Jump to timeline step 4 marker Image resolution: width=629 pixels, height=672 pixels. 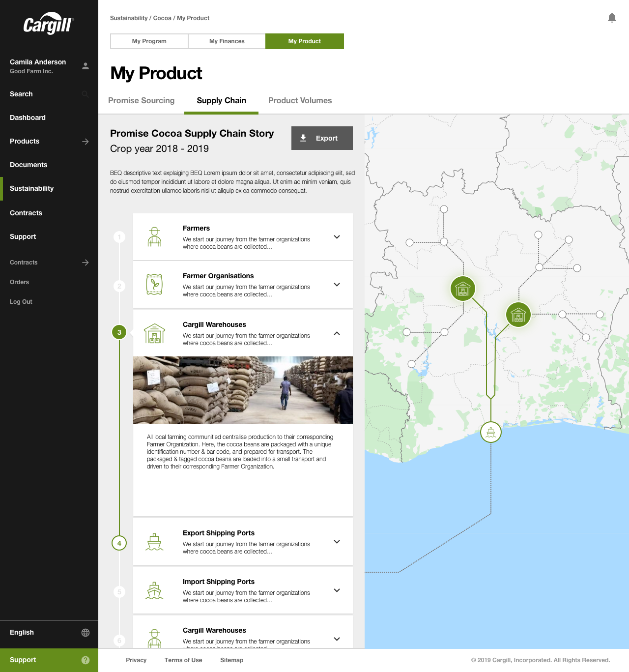pos(119,543)
